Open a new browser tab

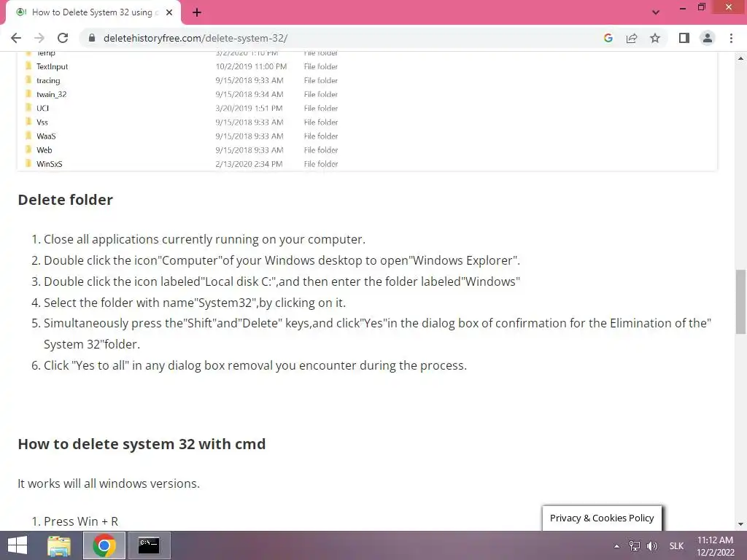point(197,13)
